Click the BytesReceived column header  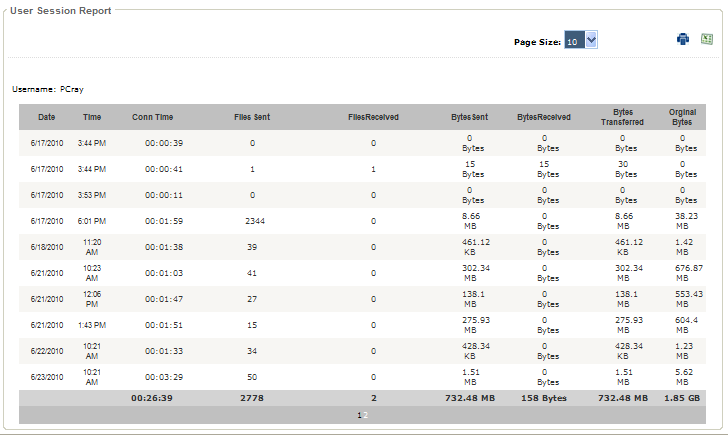tap(544, 117)
